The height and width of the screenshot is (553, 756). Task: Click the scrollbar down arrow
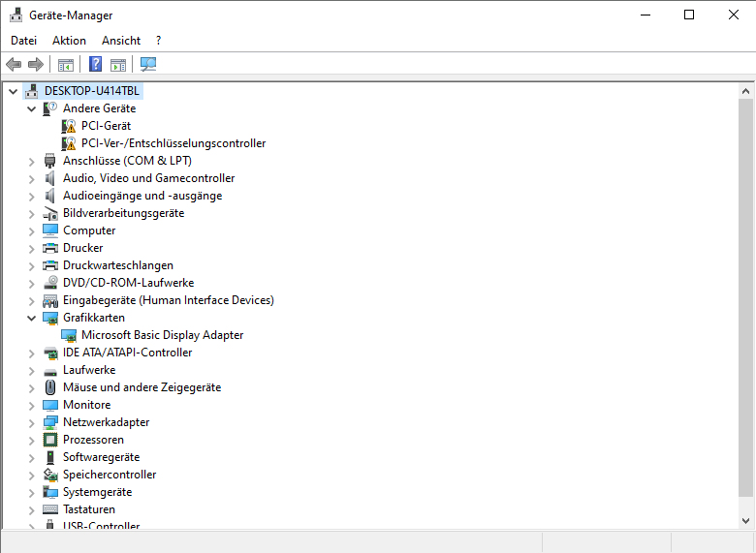[745, 521]
